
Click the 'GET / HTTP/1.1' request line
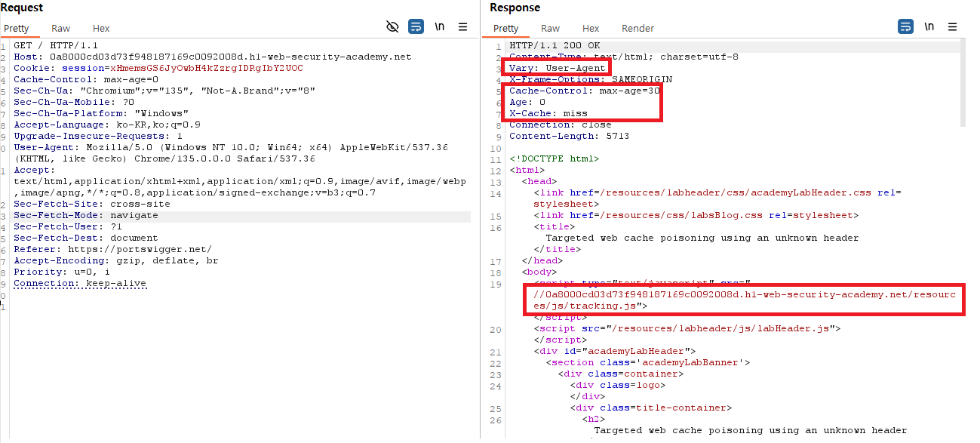[56, 45]
